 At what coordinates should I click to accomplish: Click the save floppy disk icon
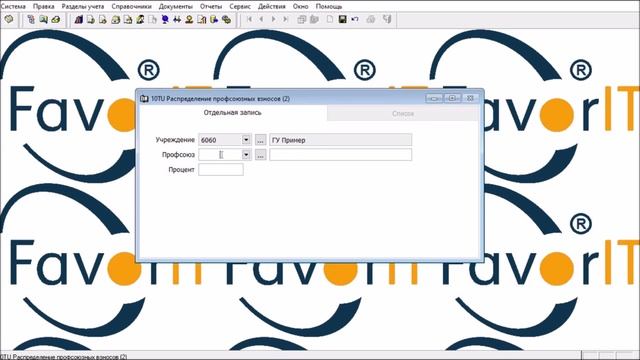tap(342, 19)
